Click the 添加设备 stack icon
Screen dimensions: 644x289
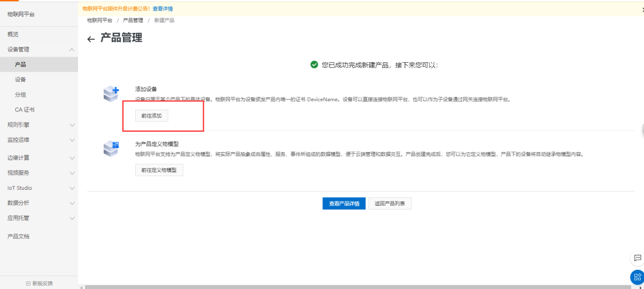[x=111, y=94]
